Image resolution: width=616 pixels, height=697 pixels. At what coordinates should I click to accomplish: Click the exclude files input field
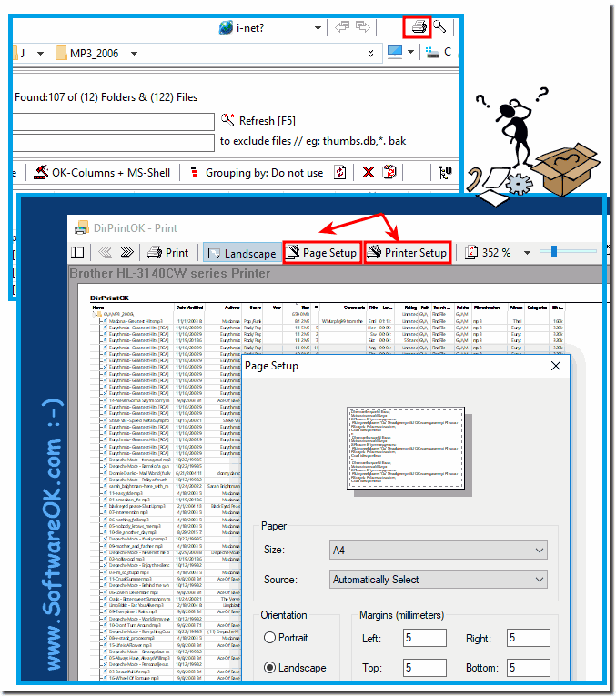pos(114,143)
